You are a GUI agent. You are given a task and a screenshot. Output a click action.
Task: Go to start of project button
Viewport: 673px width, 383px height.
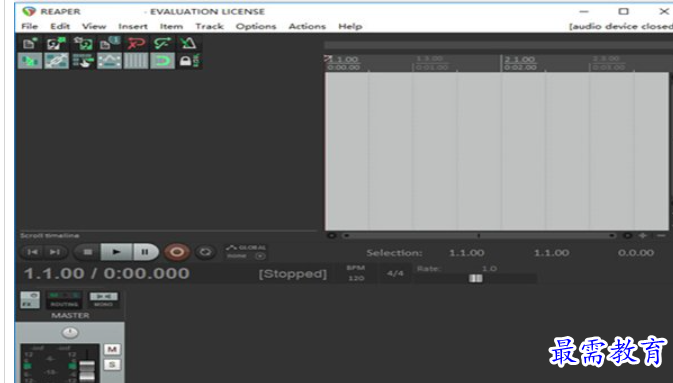33,252
